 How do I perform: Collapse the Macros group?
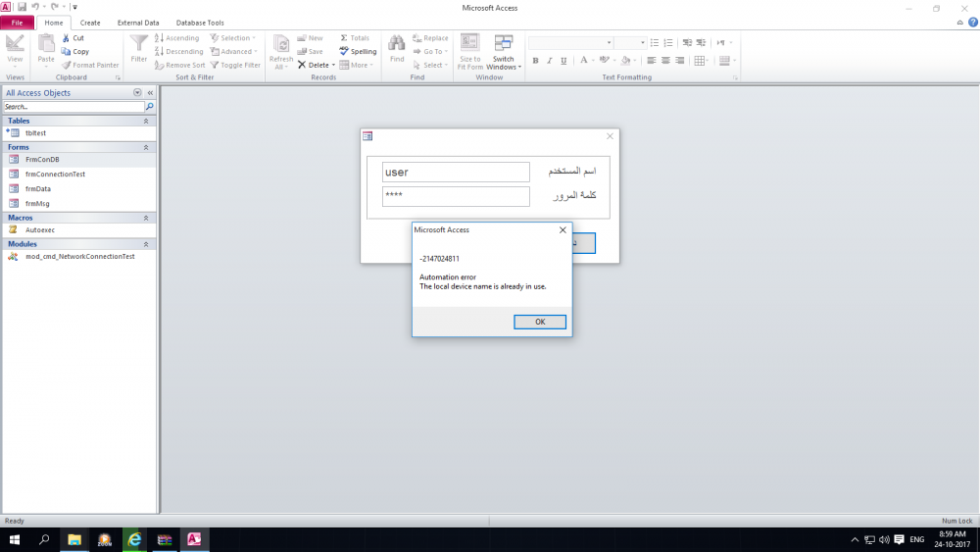[146, 219]
